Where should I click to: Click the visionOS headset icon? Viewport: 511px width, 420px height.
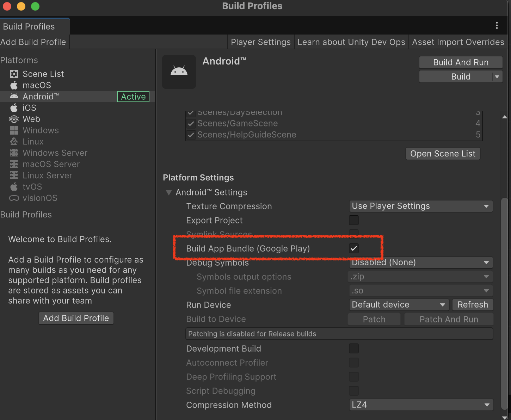[14, 198]
